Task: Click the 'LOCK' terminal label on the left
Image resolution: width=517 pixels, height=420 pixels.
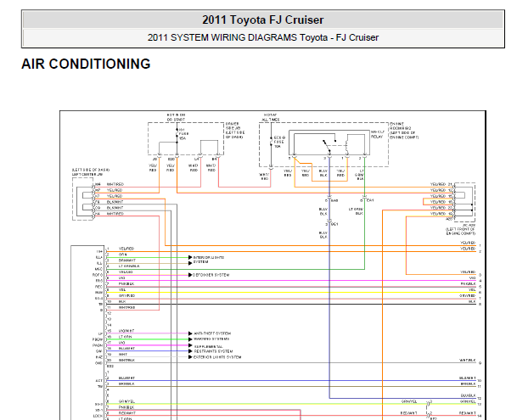Action: [98, 416]
